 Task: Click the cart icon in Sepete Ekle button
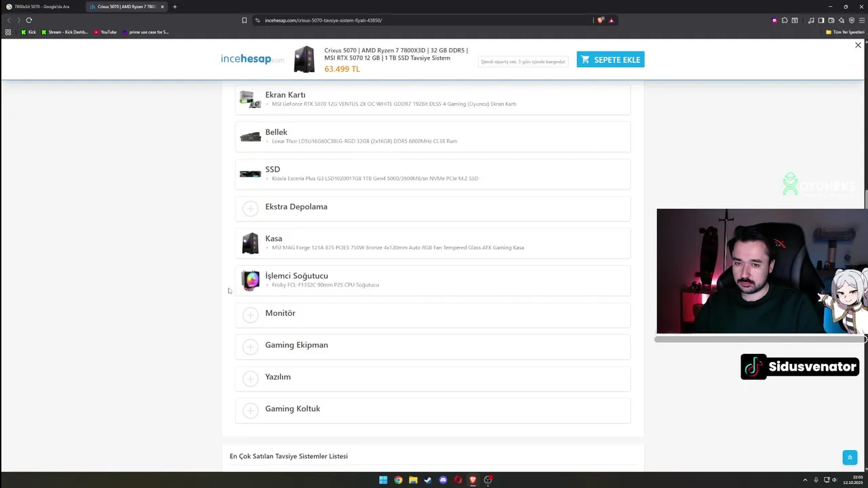pos(585,60)
